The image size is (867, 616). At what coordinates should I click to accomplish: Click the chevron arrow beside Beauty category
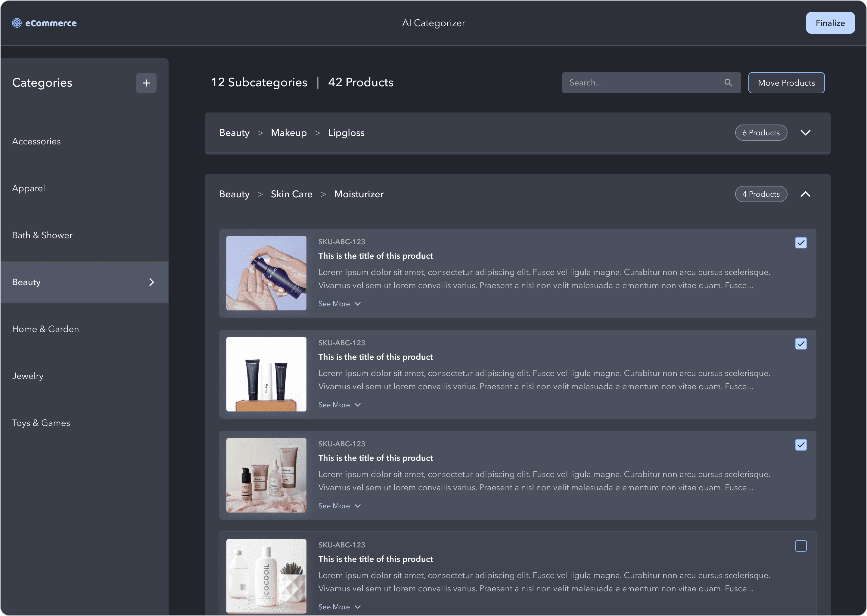tap(151, 282)
